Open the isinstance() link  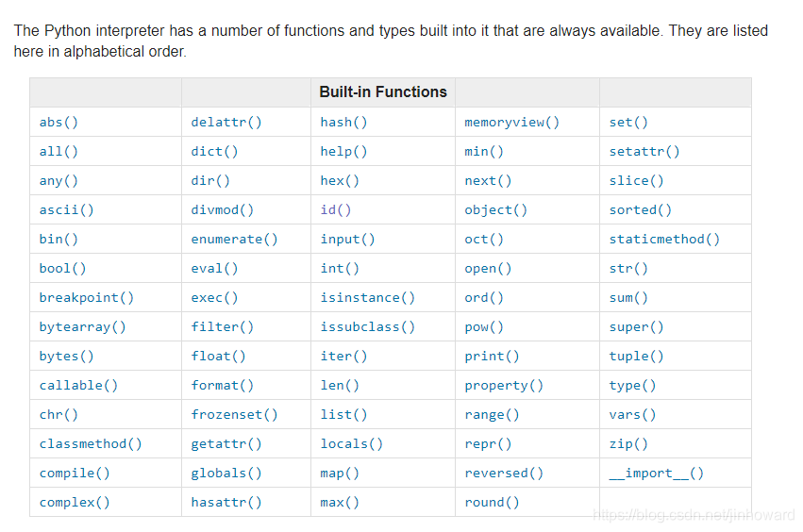click(x=368, y=297)
